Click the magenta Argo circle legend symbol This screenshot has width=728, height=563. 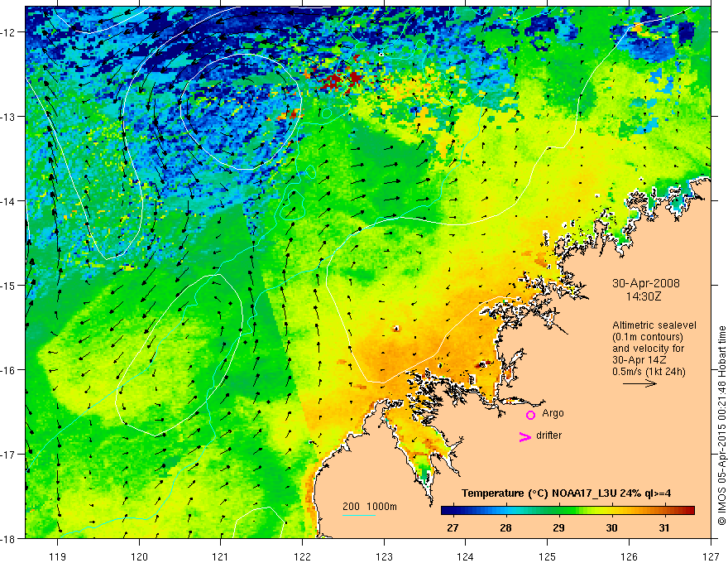[530, 415]
